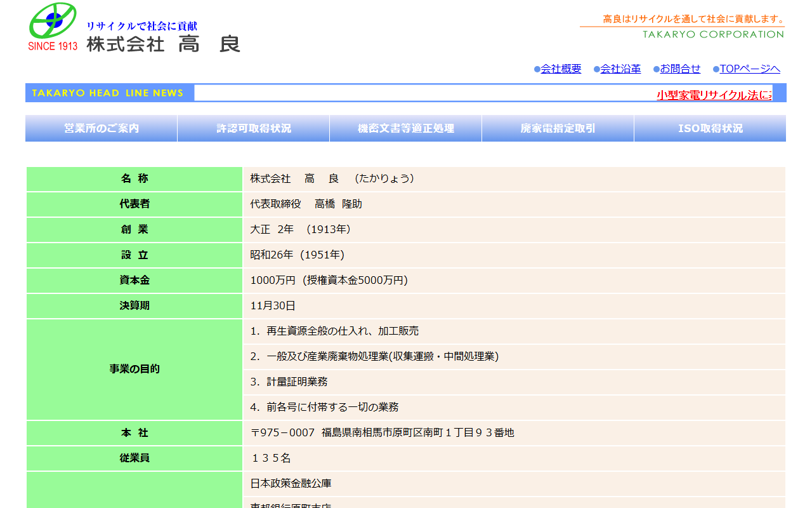Select the 従業員 row label
This screenshot has width=812, height=508.
tap(134, 458)
